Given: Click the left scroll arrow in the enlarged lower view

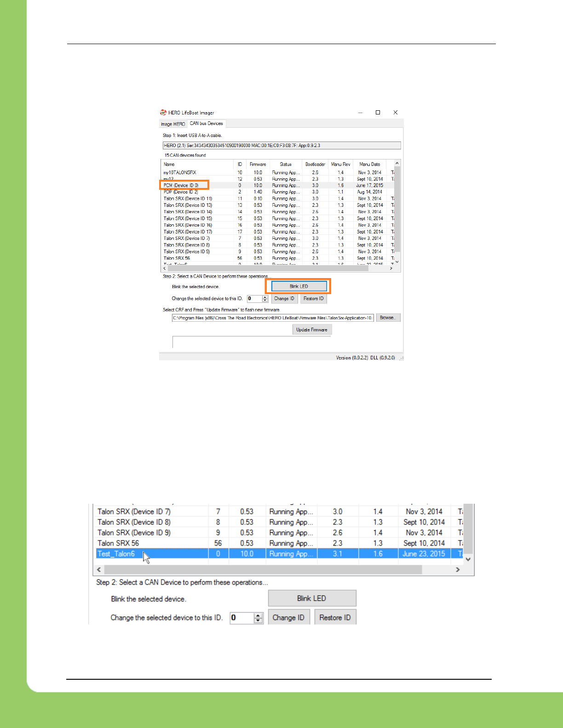Looking at the screenshot, I should point(99,570).
